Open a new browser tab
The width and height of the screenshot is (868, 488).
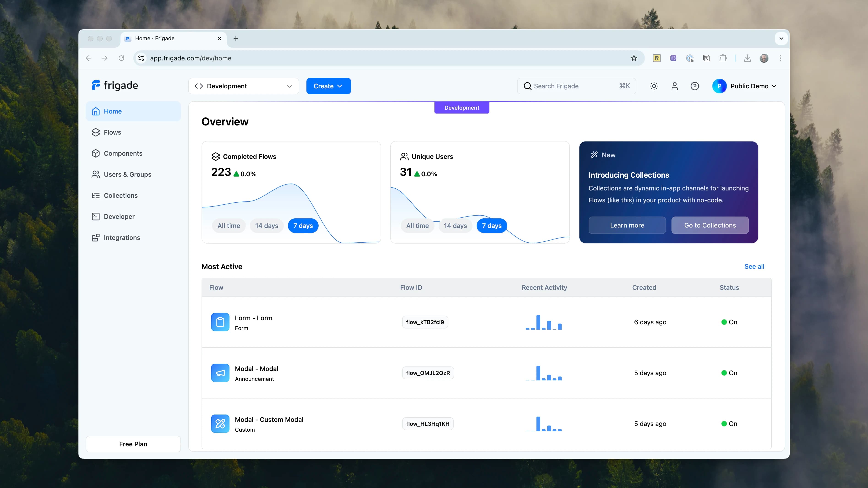(x=236, y=38)
